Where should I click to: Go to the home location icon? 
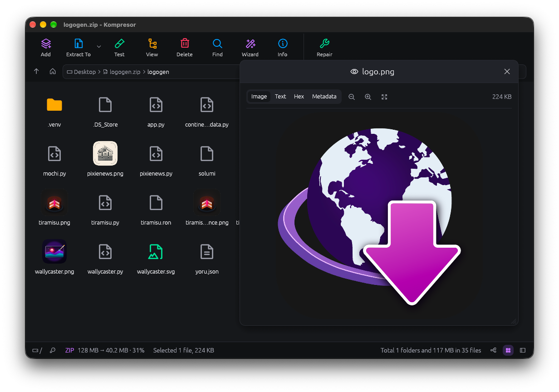tap(53, 72)
